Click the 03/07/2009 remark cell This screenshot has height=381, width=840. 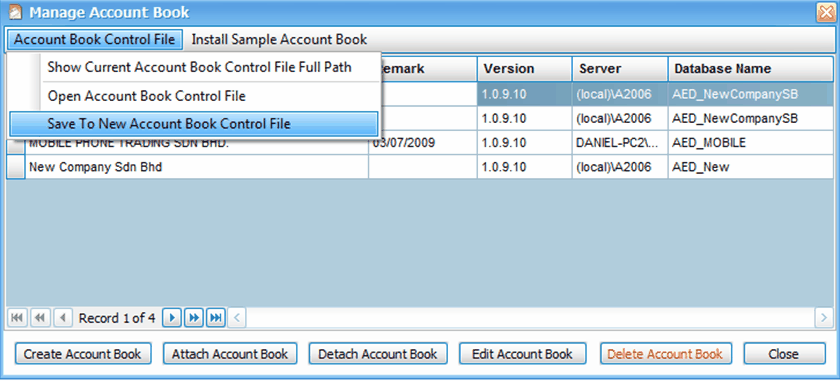coord(423,144)
